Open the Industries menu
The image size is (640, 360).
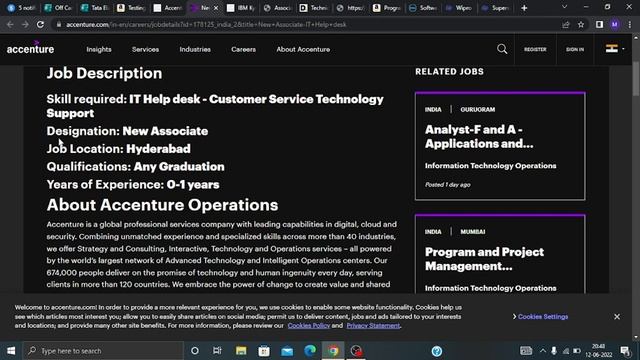pos(195,49)
